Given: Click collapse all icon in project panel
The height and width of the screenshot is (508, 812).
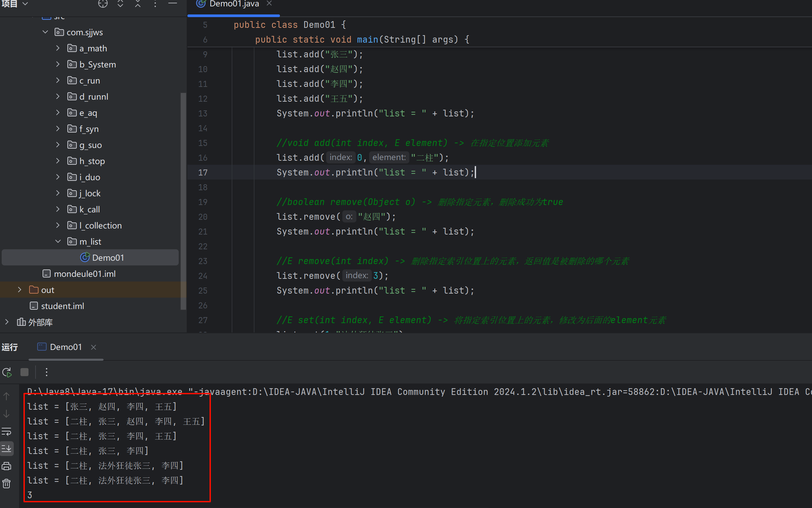Looking at the screenshot, I should point(138,4).
